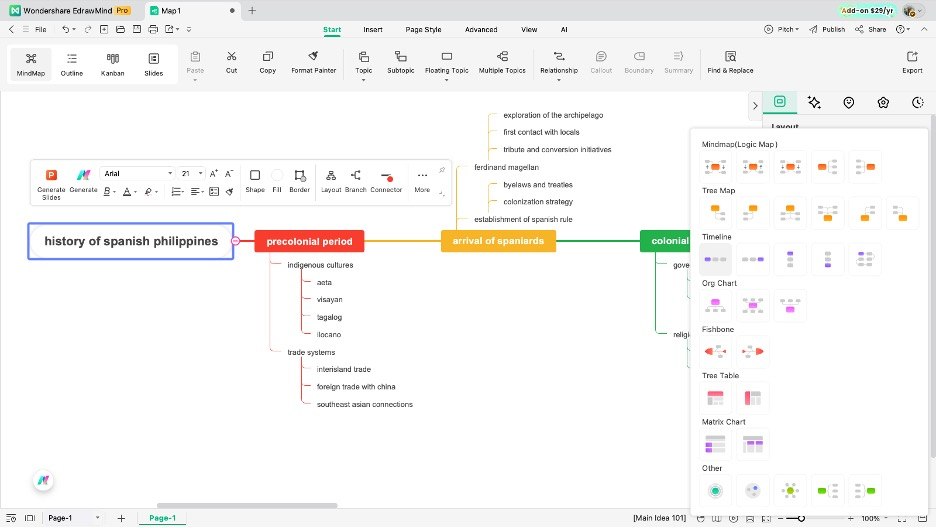Adjust the zoom slider handle

coord(801,518)
